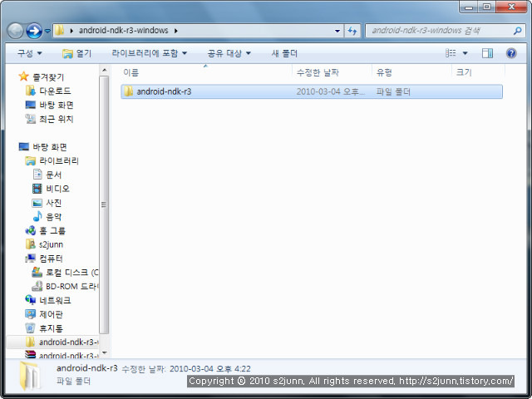This screenshot has height=399, width=532.
Task: Open the 비디오 library
Action: [57, 189]
